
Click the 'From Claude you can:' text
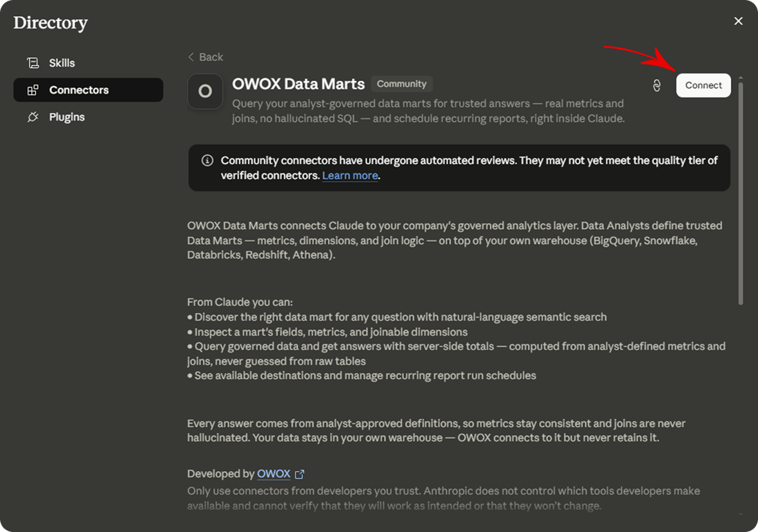click(x=240, y=302)
